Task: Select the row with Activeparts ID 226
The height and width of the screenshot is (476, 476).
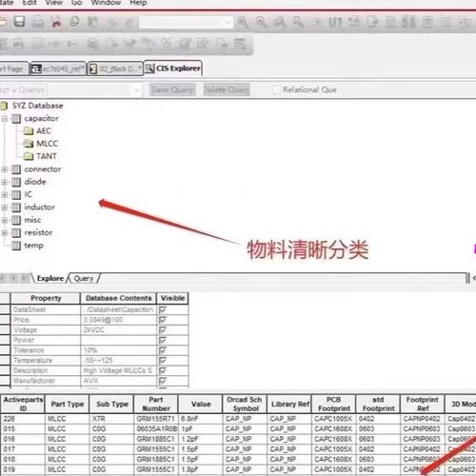Action: (238, 419)
